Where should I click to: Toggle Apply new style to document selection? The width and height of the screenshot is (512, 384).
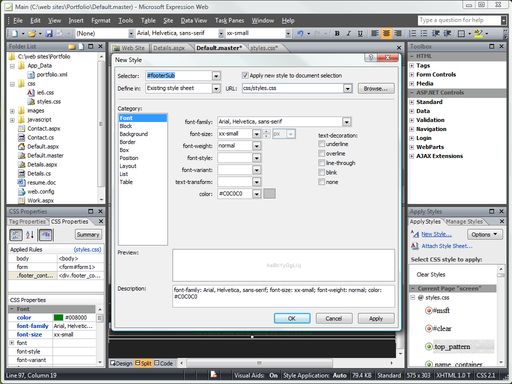[x=245, y=75]
